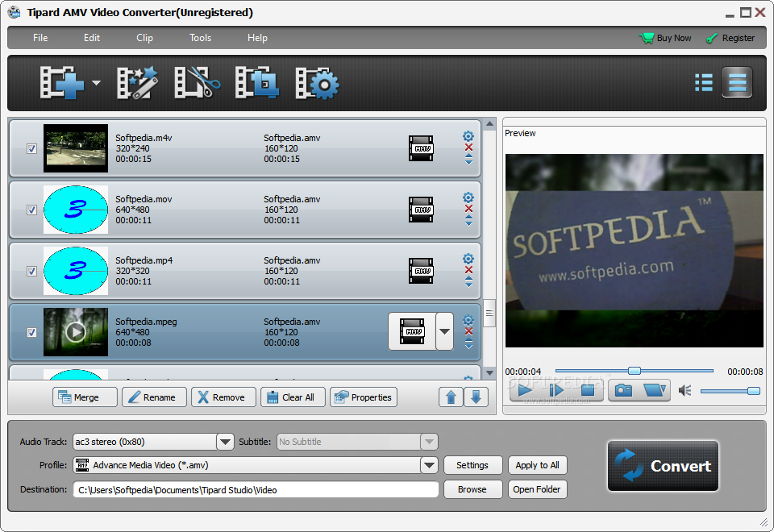Click the Merge button
Viewport: 774px width, 532px height.
click(x=85, y=397)
